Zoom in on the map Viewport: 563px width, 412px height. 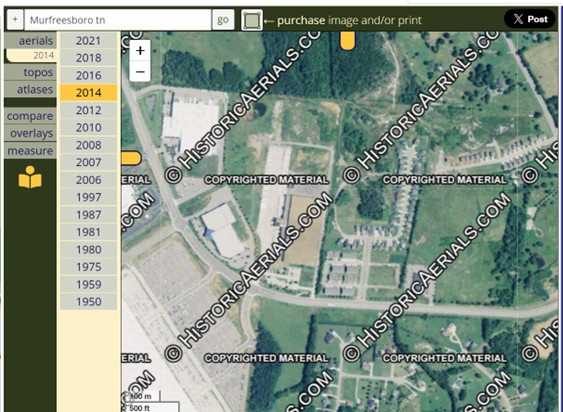[140, 51]
